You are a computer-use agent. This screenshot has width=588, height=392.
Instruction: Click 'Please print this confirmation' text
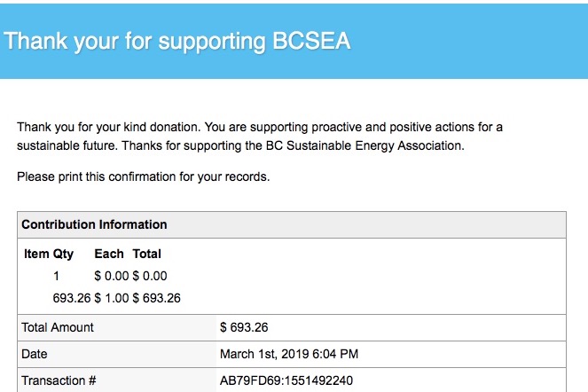tap(144, 176)
